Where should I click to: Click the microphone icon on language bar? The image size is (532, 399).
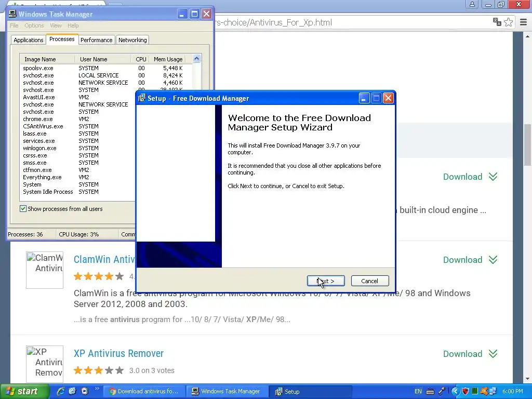point(442,392)
